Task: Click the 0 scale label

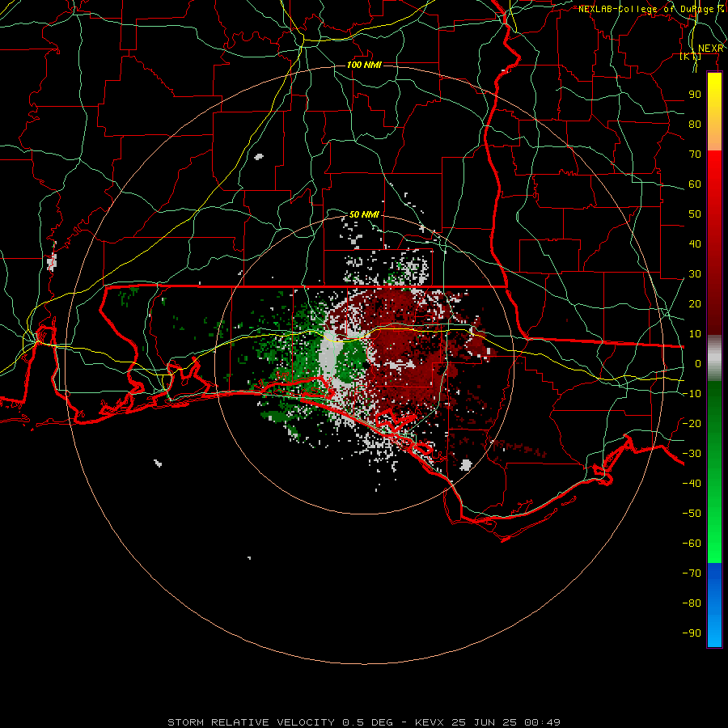Action: 698,364
